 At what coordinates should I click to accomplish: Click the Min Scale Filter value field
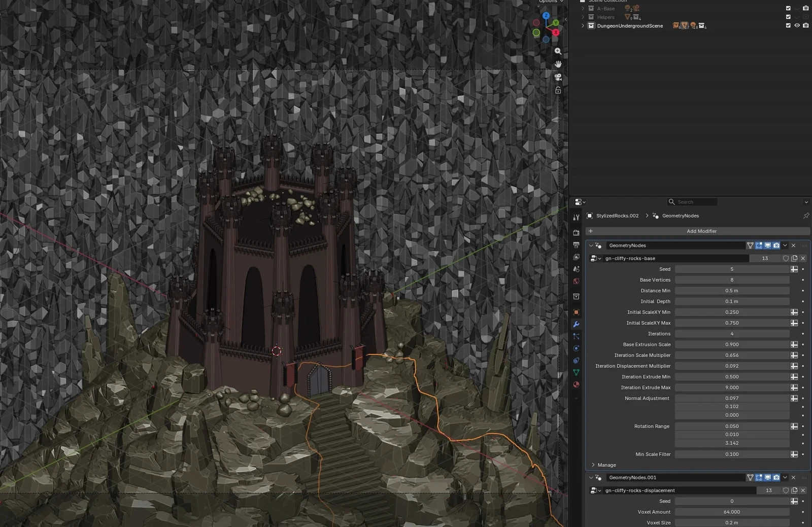tap(732, 454)
